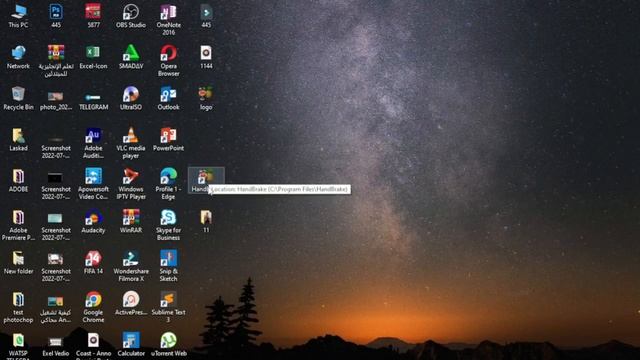Launch OBS Studio from the desktop
This screenshot has height=360, width=640.
(x=131, y=16)
